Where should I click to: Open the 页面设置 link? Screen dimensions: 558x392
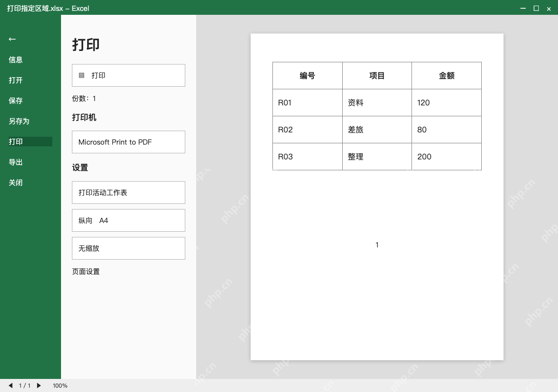(x=86, y=271)
